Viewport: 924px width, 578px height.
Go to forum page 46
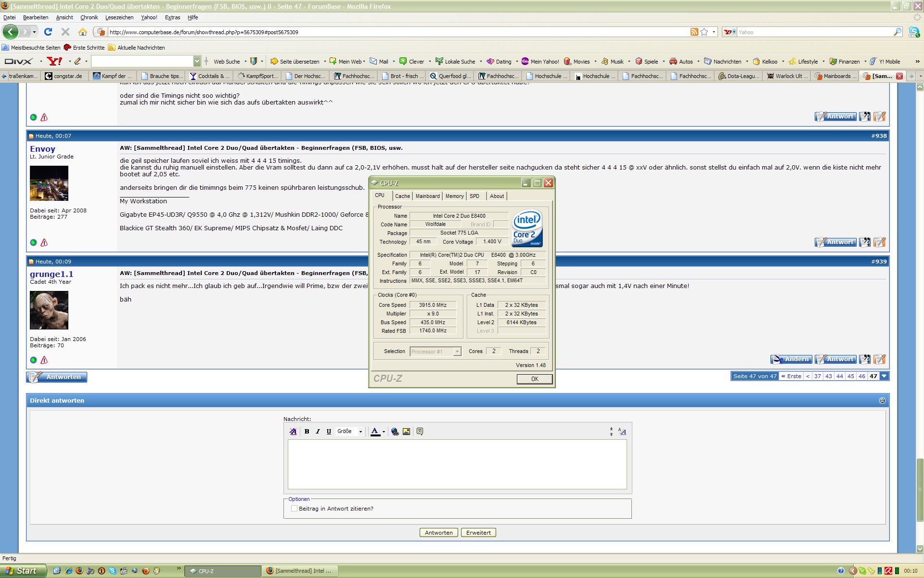click(862, 376)
